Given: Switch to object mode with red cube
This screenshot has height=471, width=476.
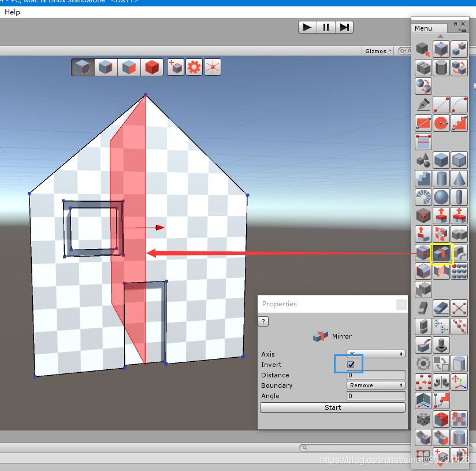Looking at the screenshot, I should [151, 68].
